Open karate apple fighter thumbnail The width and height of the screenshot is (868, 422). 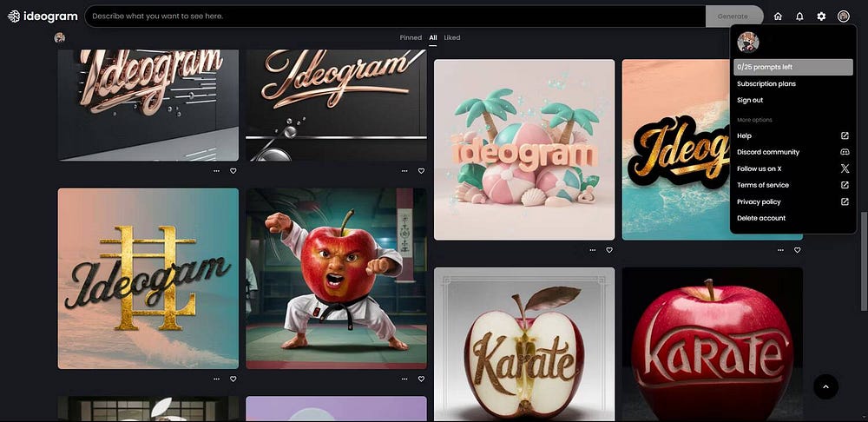click(336, 279)
